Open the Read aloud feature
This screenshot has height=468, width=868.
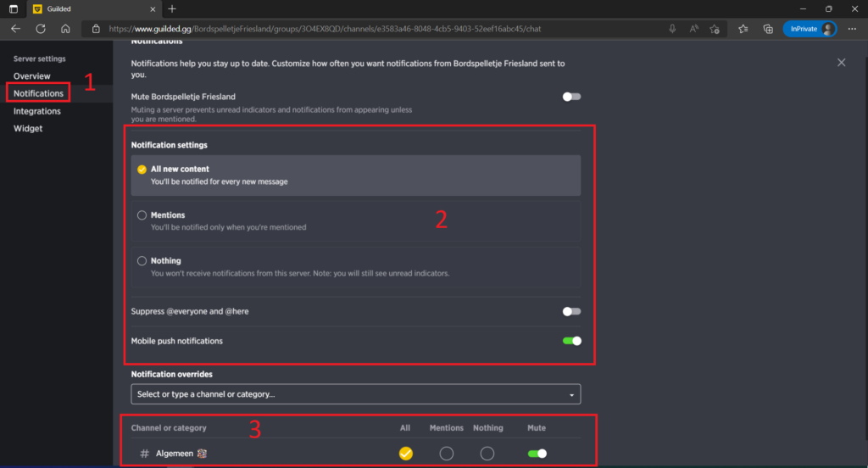(693, 29)
